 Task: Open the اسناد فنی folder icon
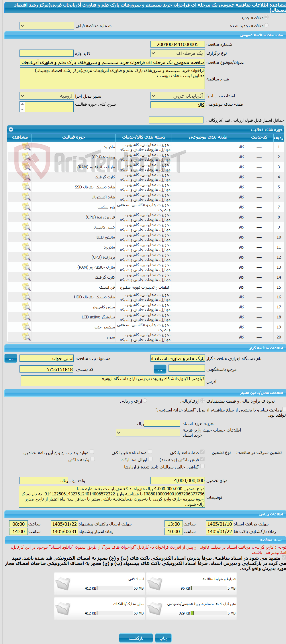63,584
